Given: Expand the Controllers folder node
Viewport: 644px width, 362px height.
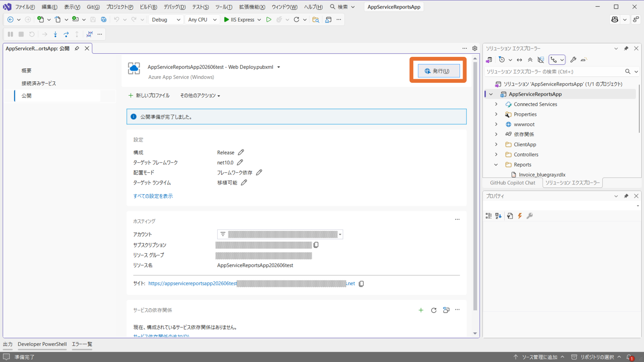Looking at the screenshot, I should pos(496,155).
